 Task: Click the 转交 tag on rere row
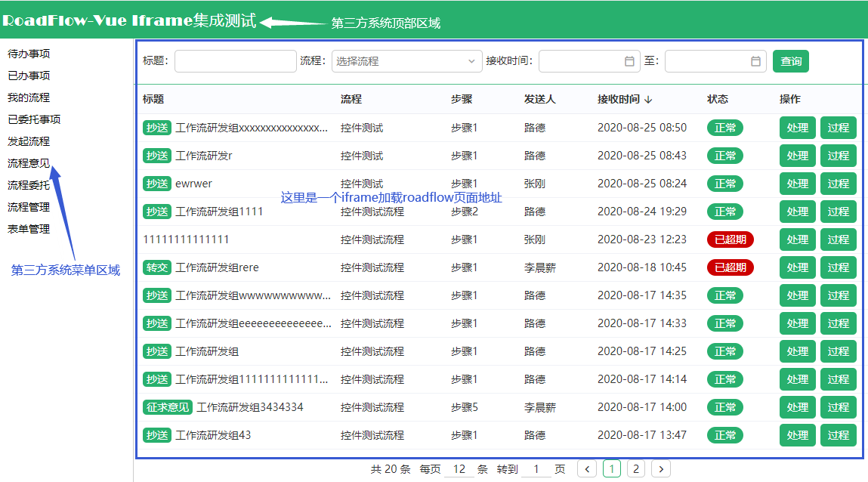click(157, 268)
